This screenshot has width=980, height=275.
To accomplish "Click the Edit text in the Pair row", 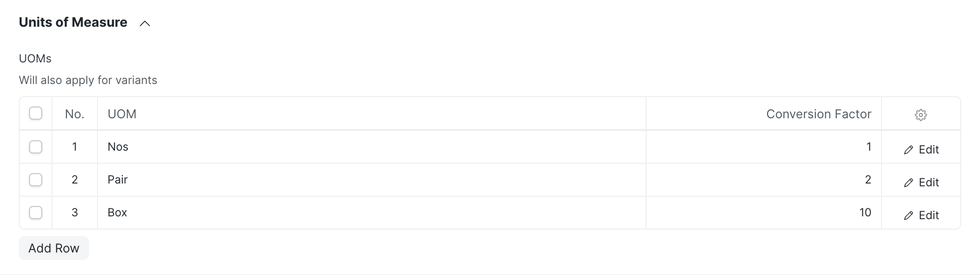I will pyautogui.click(x=928, y=183).
